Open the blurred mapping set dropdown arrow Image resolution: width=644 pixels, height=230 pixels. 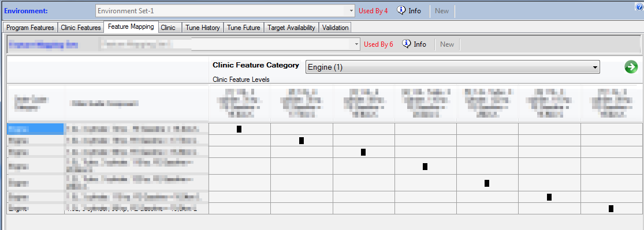[x=356, y=44]
